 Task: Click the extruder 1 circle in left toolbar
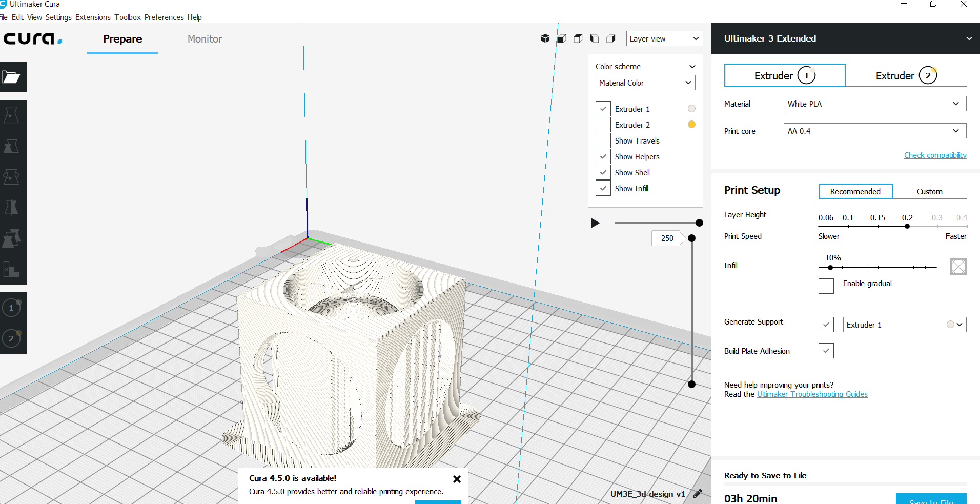point(11,308)
